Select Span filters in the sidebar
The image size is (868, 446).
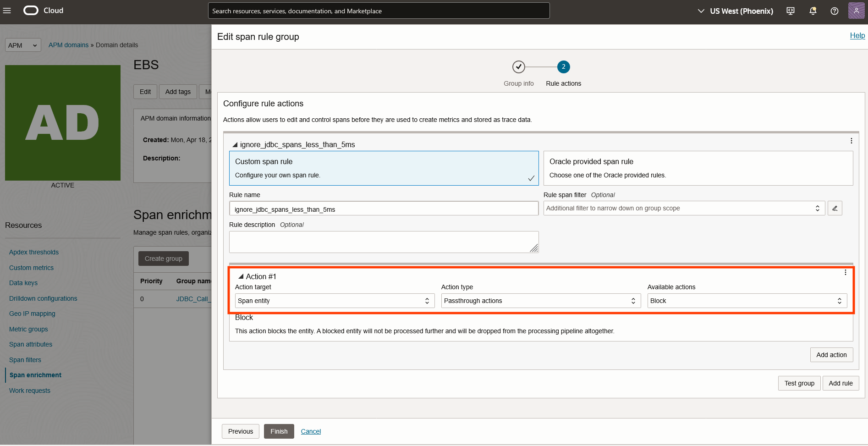(25, 359)
